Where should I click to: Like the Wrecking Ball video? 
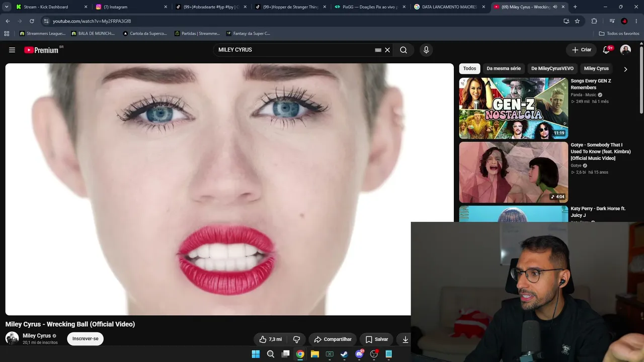270,339
